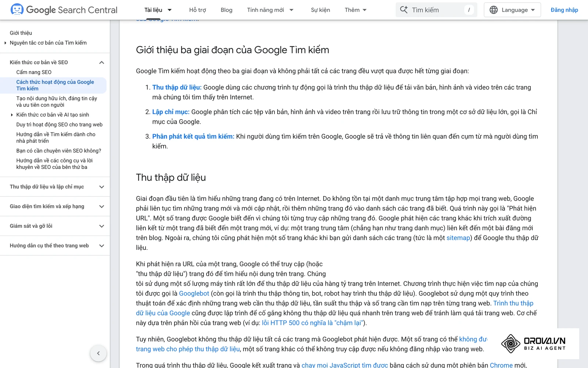Open the Language selector

pos(512,10)
